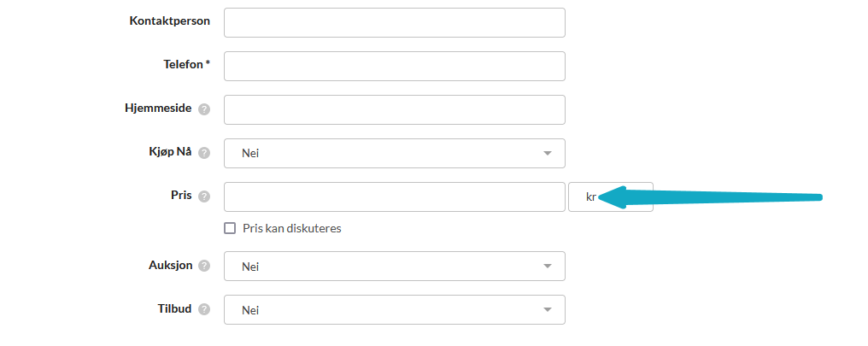Click the Tilbud help question mark icon
The image size is (868, 346).
(x=203, y=309)
